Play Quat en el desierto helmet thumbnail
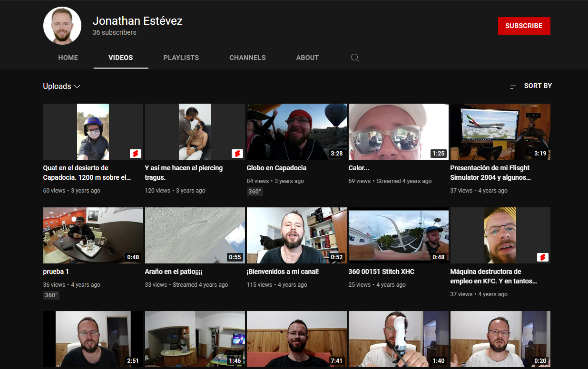Viewport: 588px width, 369px height. point(93,132)
